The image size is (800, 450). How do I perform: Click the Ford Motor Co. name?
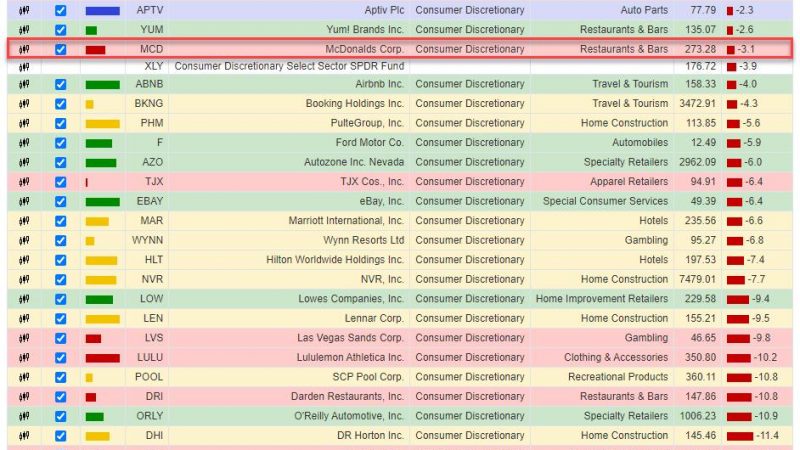tap(369, 143)
